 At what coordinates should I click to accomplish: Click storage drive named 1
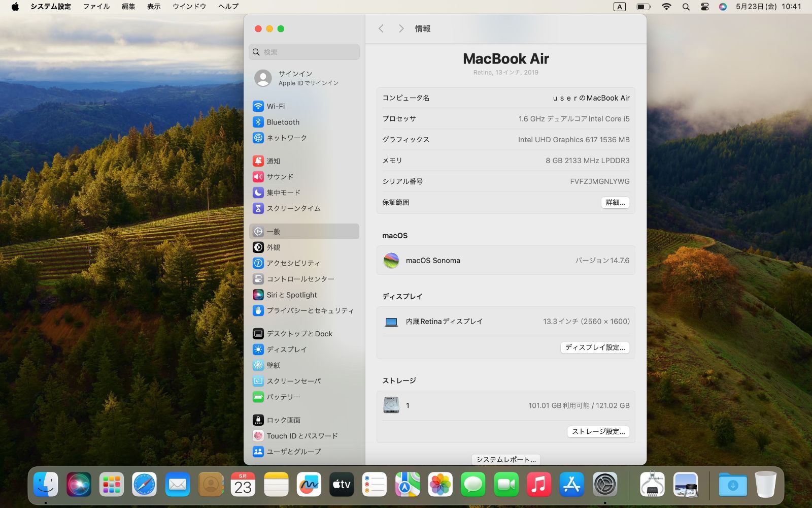click(x=506, y=405)
